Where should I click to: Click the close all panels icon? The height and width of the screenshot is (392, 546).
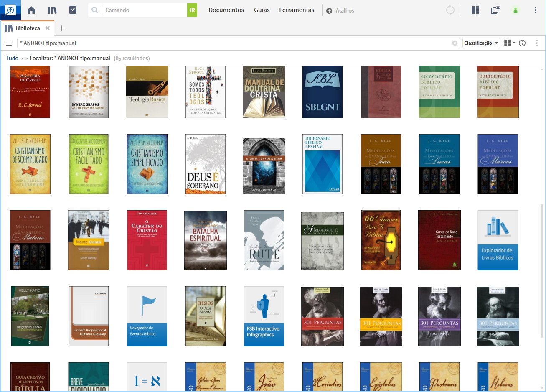(x=495, y=10)
